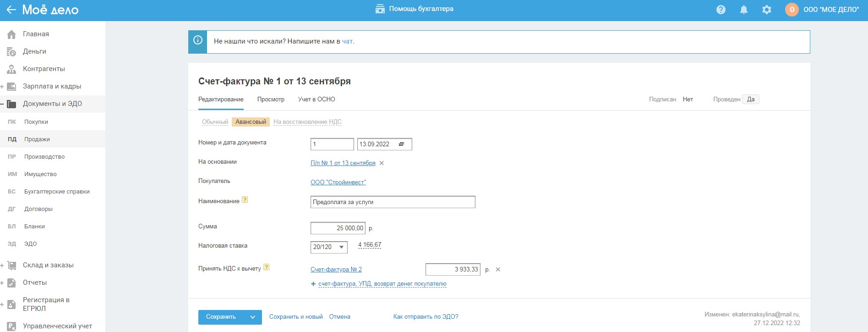The image size is (868, 332).
Task: Toggle Подписан status Нет
Action: (688, 100)
